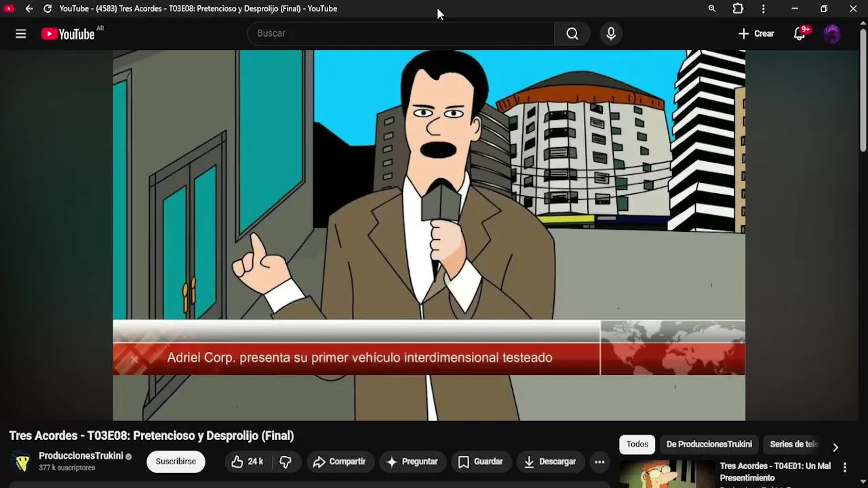The height and width of the screenshot is (488, 868).
Task: Click the Crear button
Action: click(x=756, y=34)
